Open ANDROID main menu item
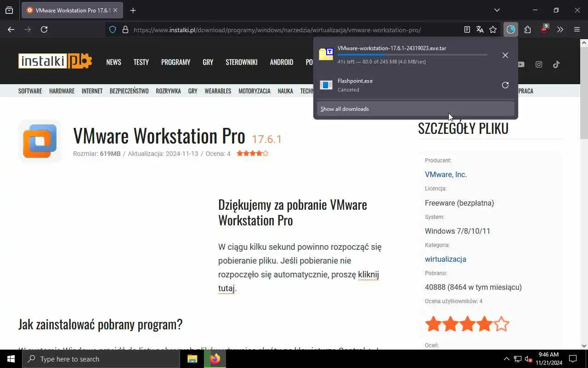Image resolution: width=588 pixels, height=368 pixels. (x=282, y=62)
